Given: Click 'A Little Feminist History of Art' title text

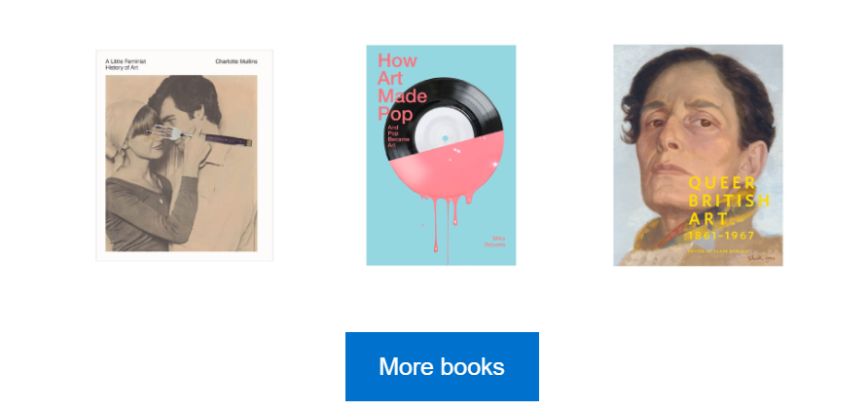Looking at the screenshot, I should point(126,64).
